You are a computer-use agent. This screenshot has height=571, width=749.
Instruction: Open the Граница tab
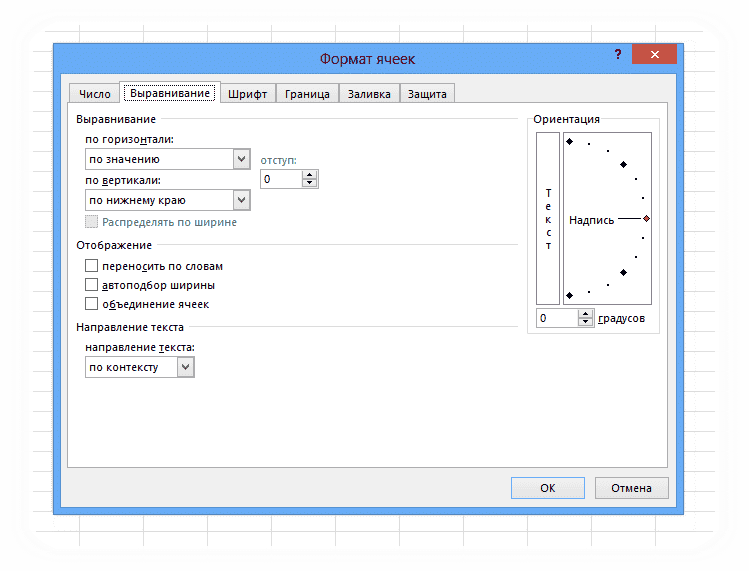tap(307, 94)
